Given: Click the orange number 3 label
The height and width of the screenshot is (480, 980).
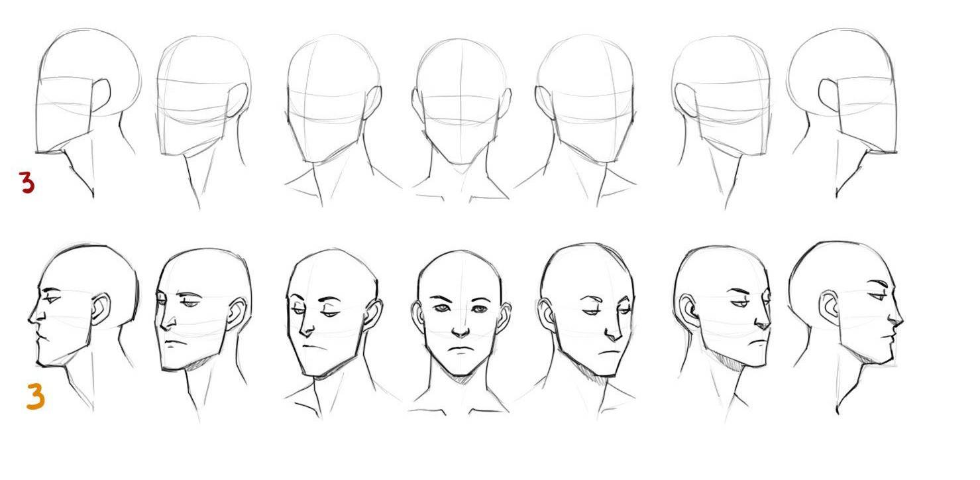Looking at the screenshot, I should click(35, 396).
